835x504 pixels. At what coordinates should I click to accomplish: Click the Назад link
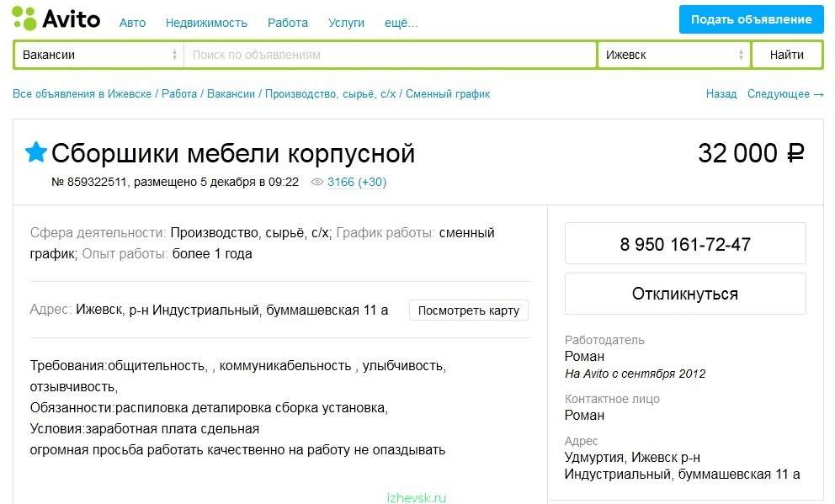[721, 94]
